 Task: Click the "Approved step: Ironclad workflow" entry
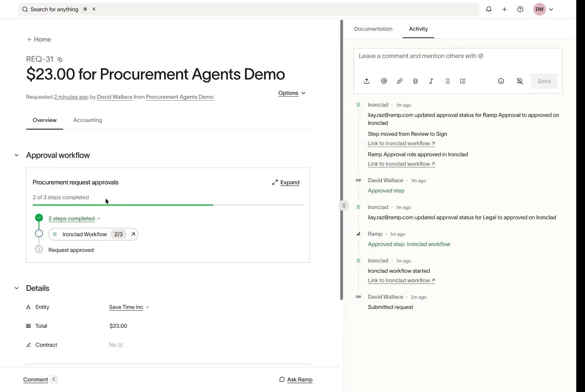pyautogui.click(x=409, y=244)
